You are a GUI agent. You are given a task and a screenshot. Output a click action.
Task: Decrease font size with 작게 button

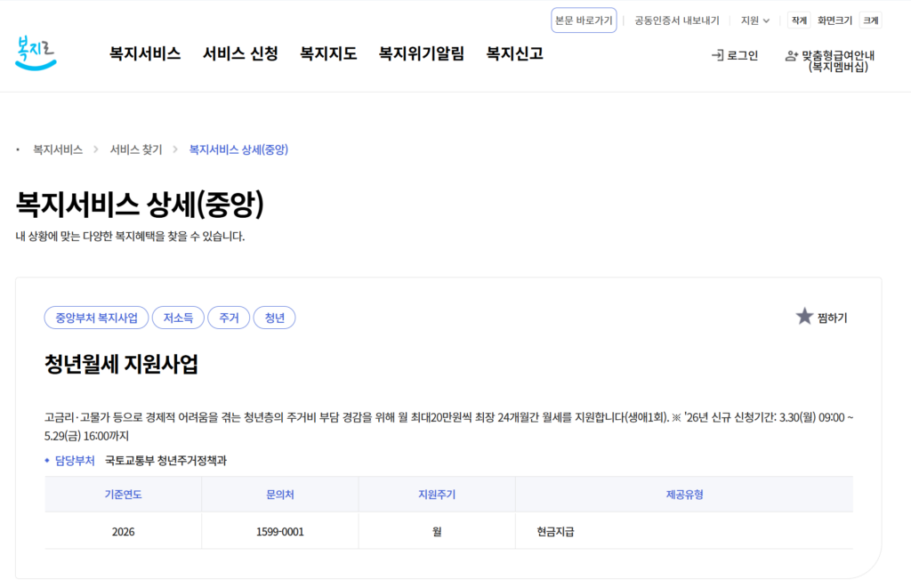click(x=799, y=20)
